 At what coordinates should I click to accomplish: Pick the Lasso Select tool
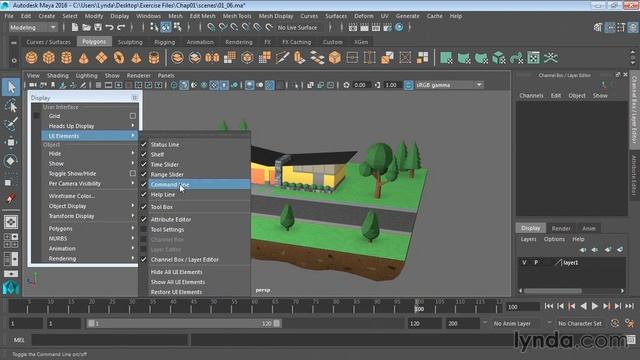coord(11,106)
